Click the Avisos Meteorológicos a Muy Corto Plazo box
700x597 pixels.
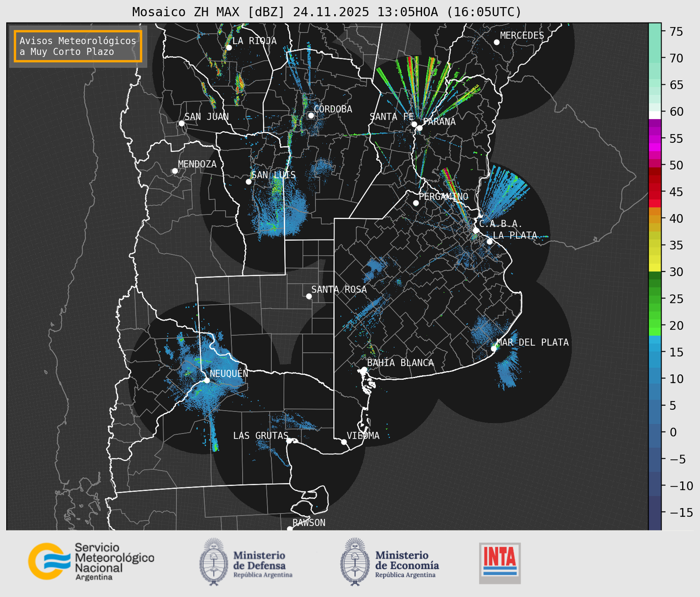point(78,46)
